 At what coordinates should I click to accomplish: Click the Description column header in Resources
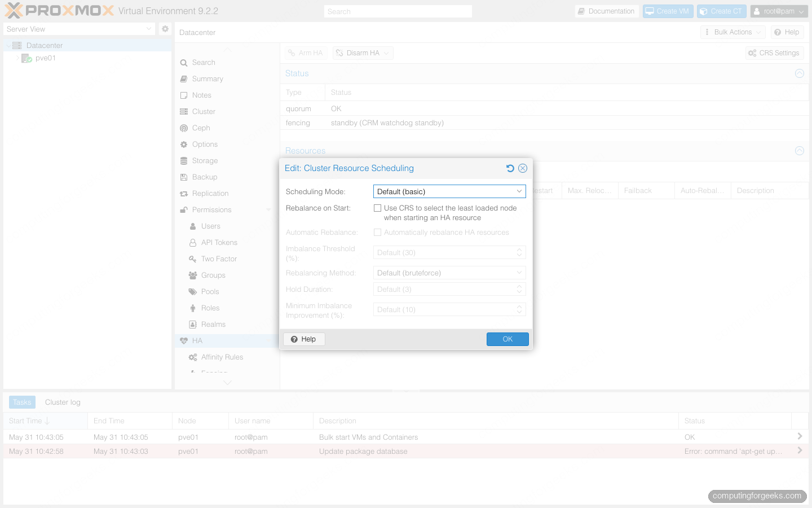click(770, 190)
